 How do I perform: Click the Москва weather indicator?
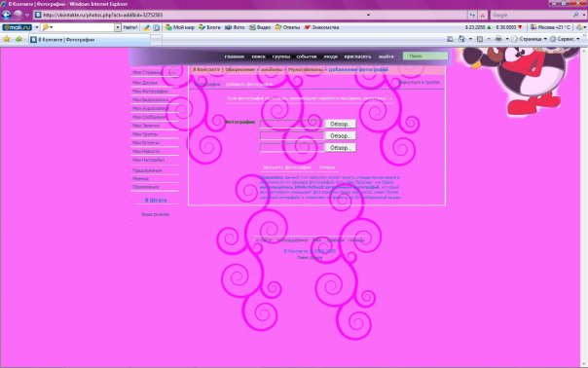click(550, 27)
